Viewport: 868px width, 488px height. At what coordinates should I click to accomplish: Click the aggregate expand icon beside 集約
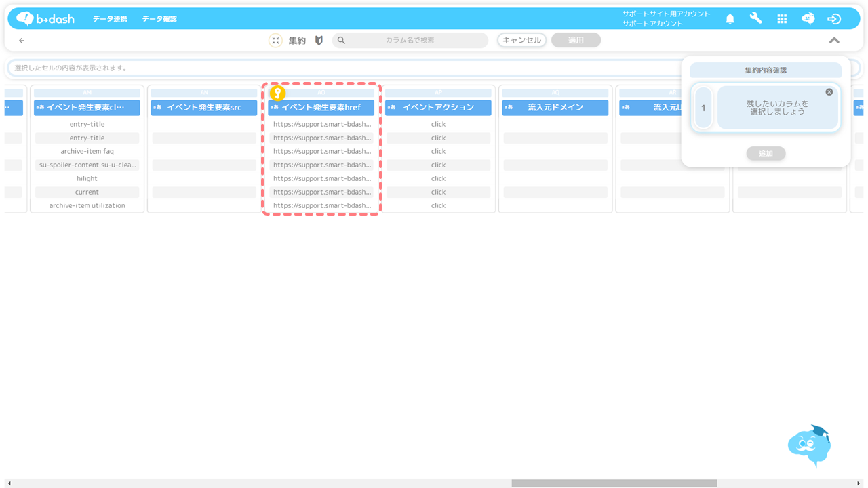coord(275,41)
